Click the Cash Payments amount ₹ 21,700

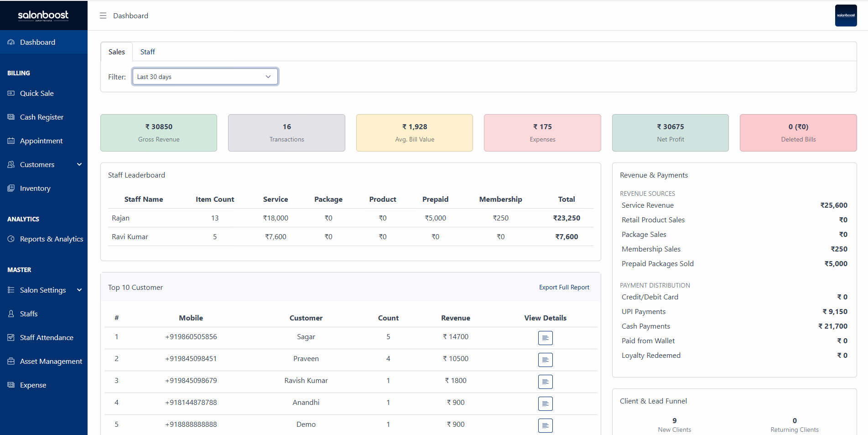(833, 326)
